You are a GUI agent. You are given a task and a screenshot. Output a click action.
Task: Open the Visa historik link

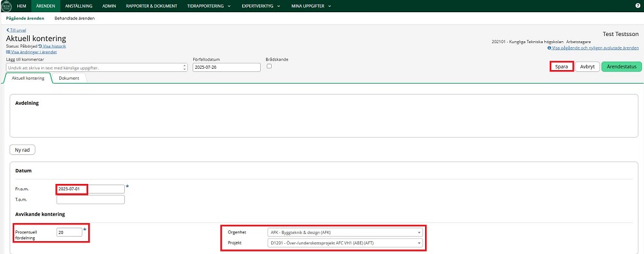click(x=52, y=46)
